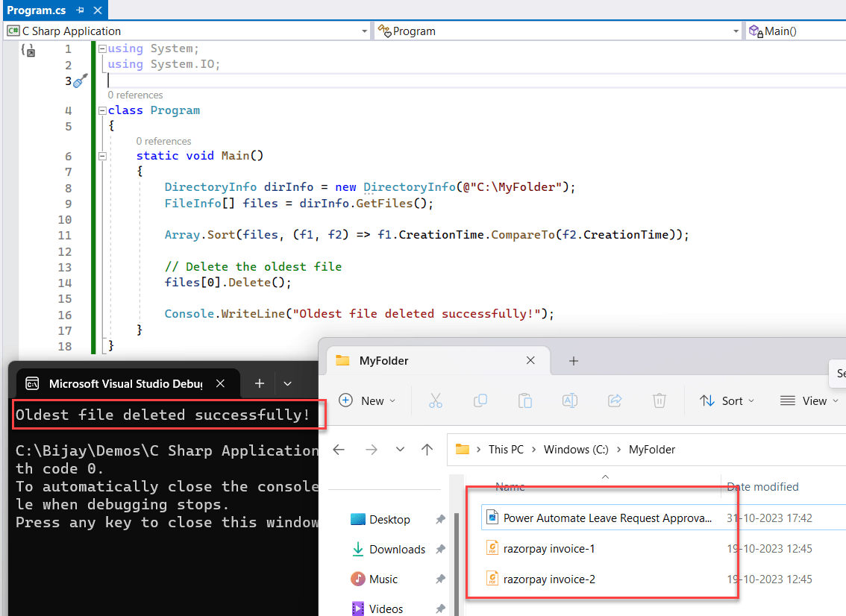The height and width of the screenshot is (616, 846).
Task: Click the Copy icon in the toolbar
Action: tap(480, 400)
